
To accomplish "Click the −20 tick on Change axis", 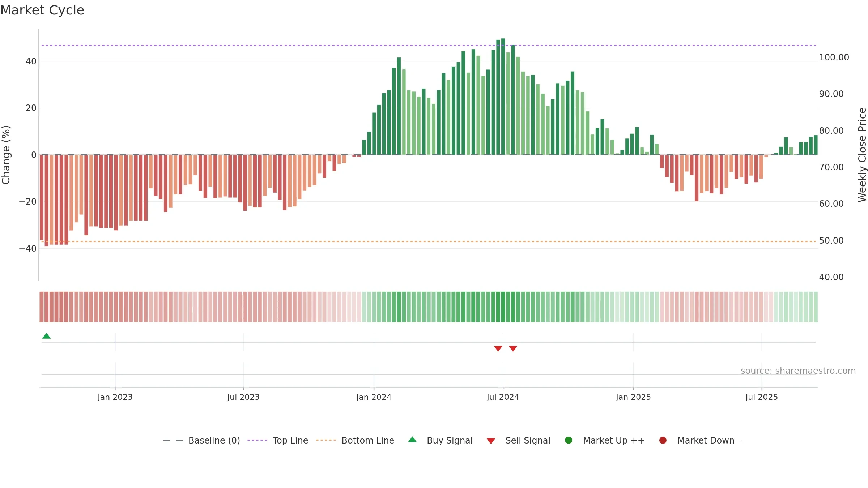I will point(28,202).
